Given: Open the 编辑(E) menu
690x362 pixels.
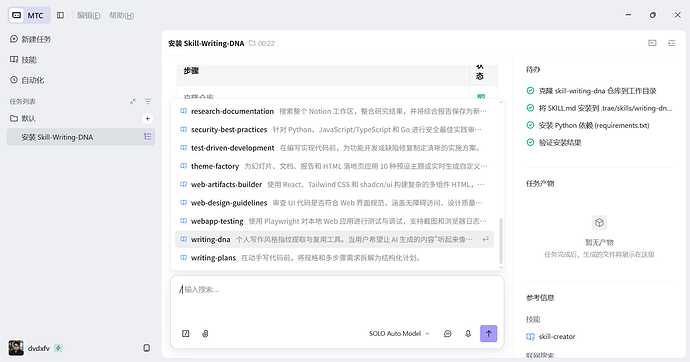Looking at the screenshot, I should [x=88, y=15].
